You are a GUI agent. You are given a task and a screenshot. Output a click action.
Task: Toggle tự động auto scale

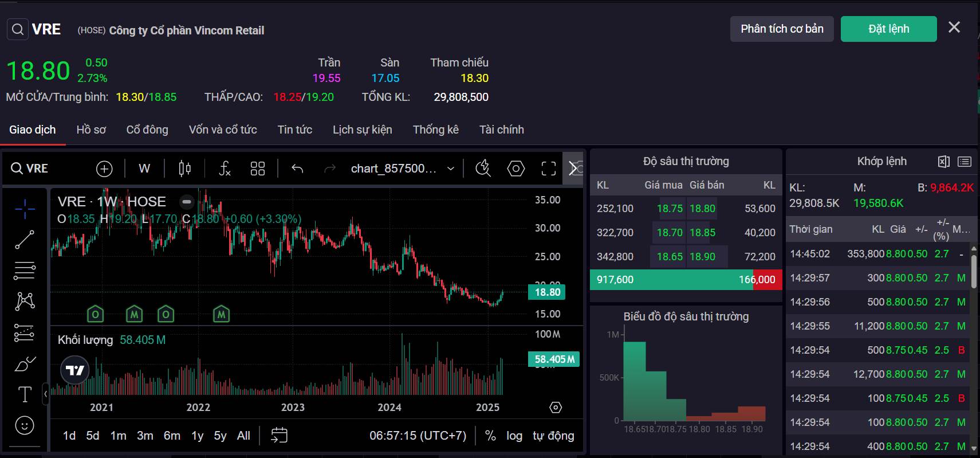[553, 436]
